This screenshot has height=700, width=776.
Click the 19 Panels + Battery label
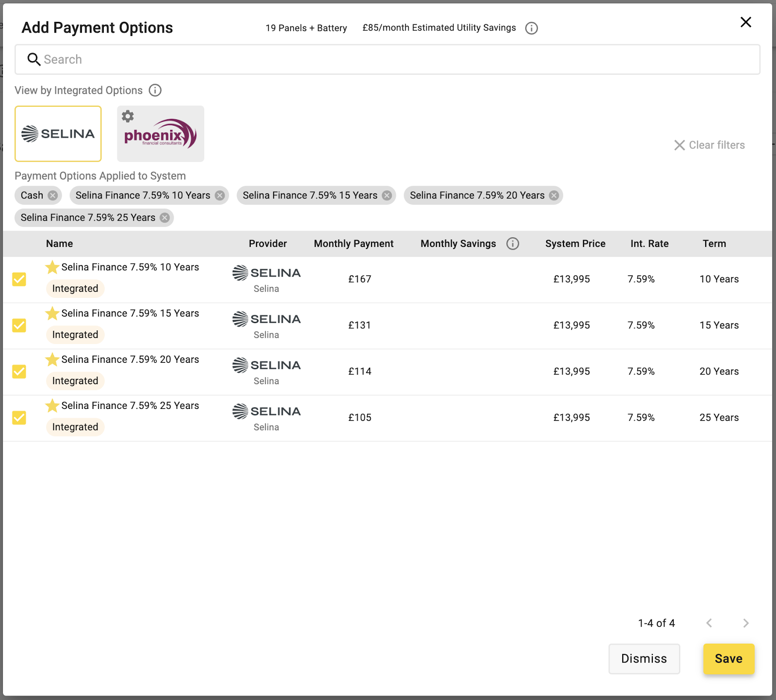click(x=306, y=28)
